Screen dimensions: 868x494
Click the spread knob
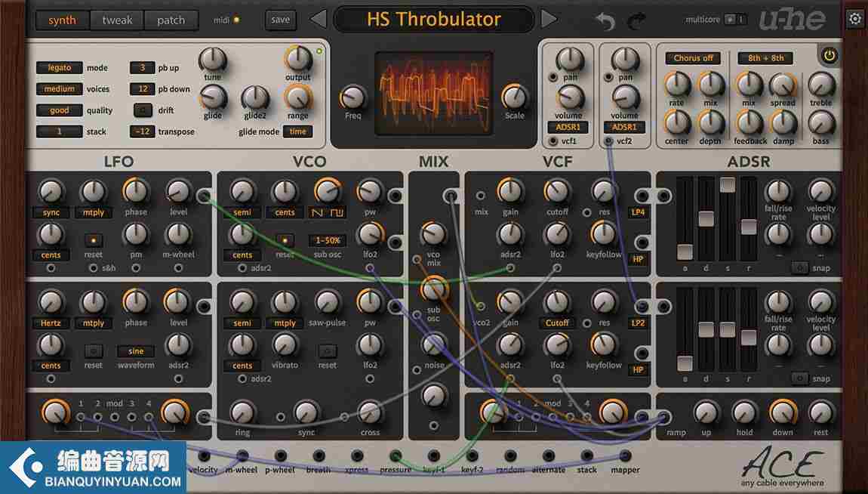[783, 85]
